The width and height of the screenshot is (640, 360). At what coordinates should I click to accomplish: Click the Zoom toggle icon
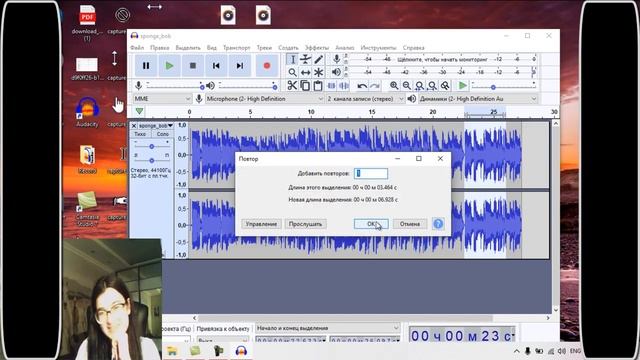[445, 86]
